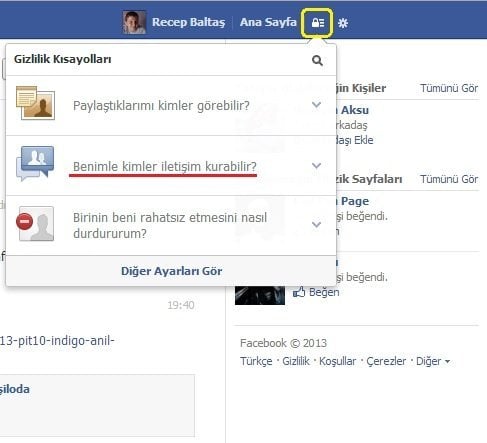Screen dimensions: 487x443
Task: Click the '13-pit10-indigo-anil-' link text
Action: click(57, 341)
